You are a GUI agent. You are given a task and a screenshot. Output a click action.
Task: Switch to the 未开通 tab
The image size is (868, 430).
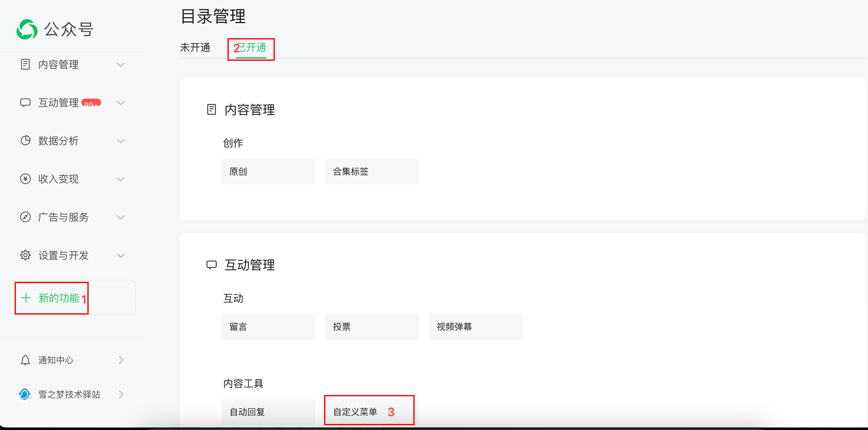tap(195, 48)
